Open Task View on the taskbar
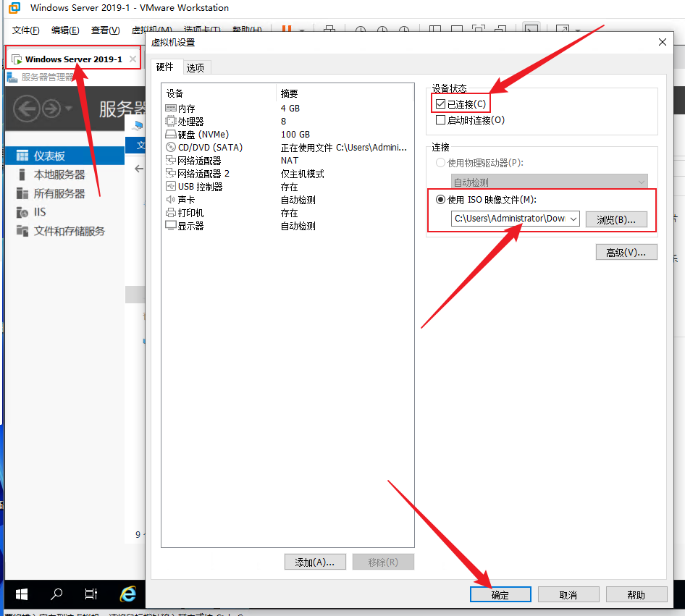 coord(91,594)
